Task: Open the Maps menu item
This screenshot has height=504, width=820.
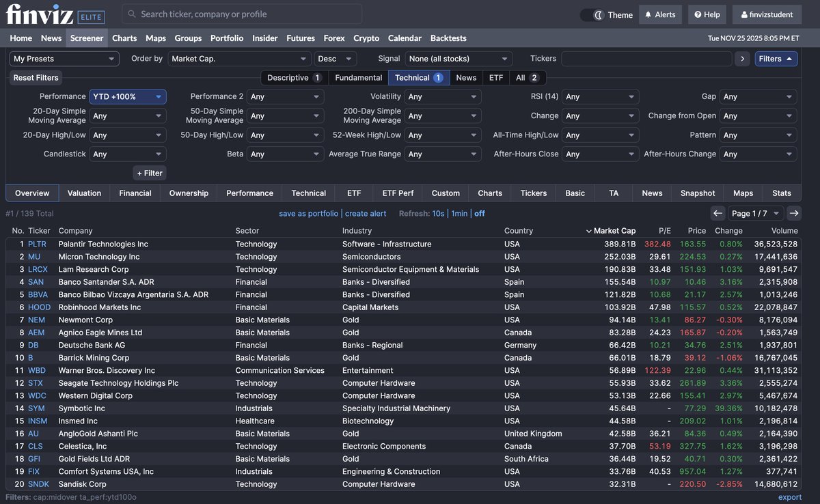Action: point(156,38)
